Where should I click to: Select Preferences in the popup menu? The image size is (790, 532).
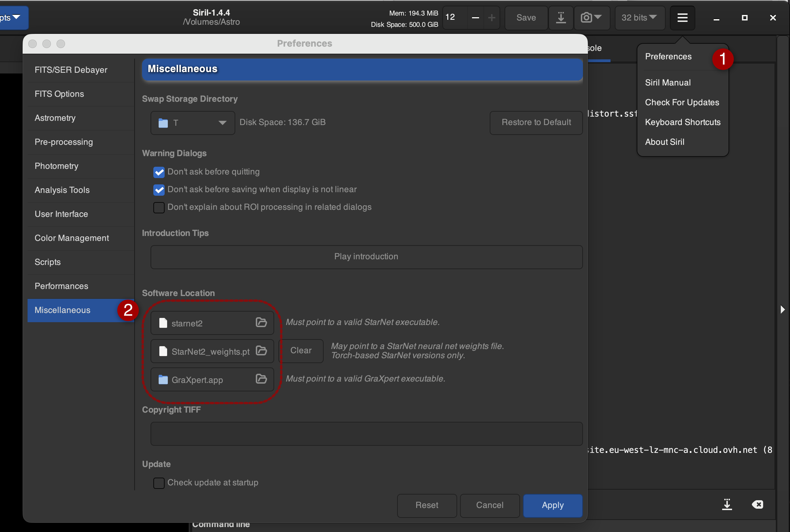[x=668, y=57]
